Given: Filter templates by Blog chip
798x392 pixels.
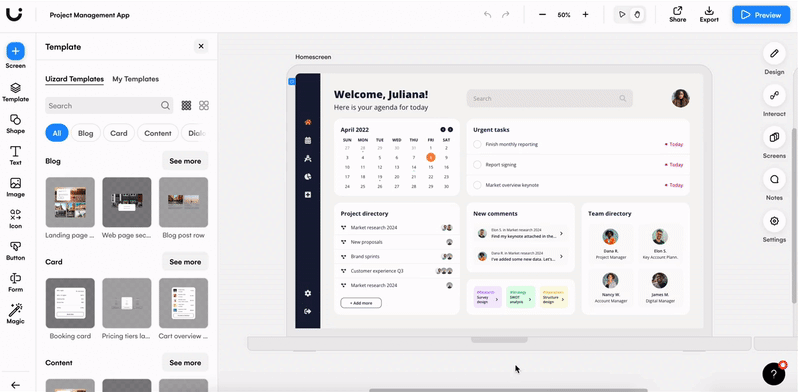Looking at the screenshot, I should coord(86,133).
